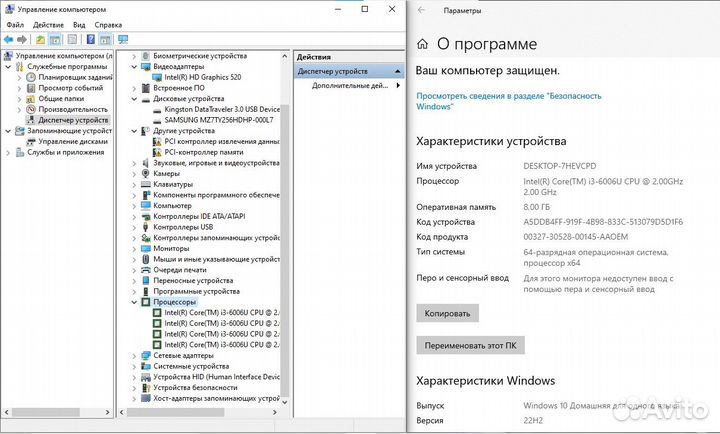The width and height of the screenshot is (720, 434).
Task: Click the Компьютер category icon
Action: point(146,206)
